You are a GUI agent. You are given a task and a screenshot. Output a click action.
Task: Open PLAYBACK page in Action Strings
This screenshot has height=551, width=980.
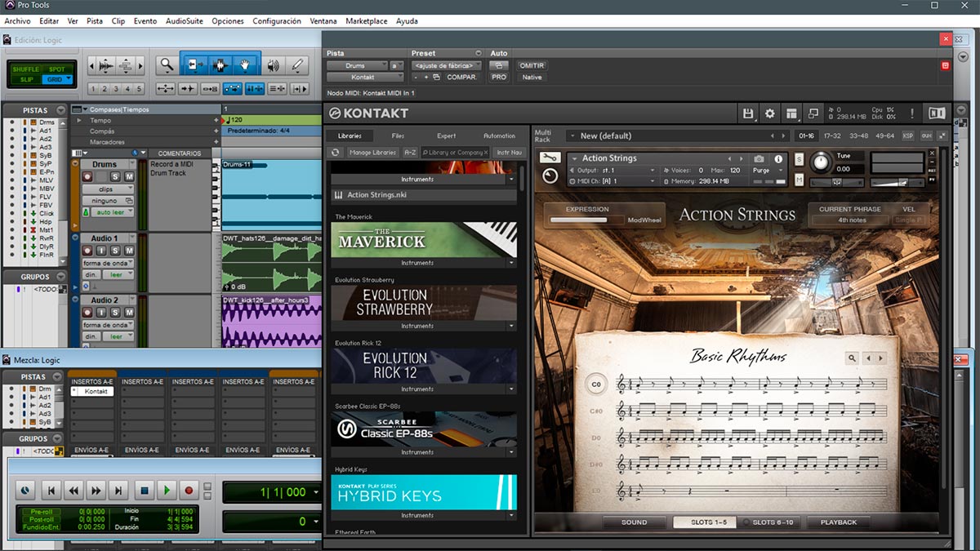point(838,522)
